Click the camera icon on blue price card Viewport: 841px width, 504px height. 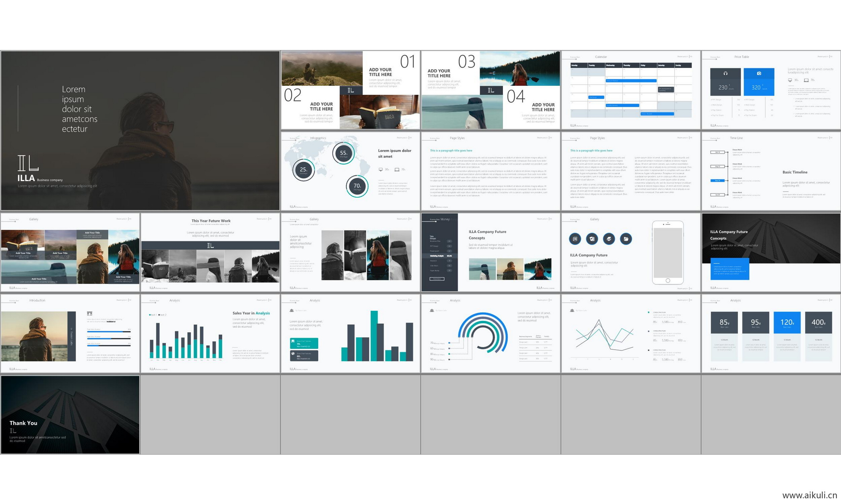coord(759,73)
